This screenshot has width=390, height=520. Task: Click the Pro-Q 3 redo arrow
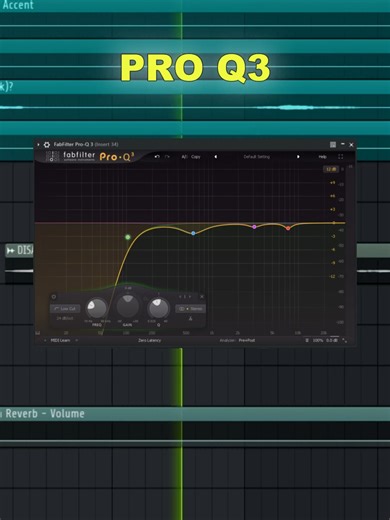tap(167, 156)
